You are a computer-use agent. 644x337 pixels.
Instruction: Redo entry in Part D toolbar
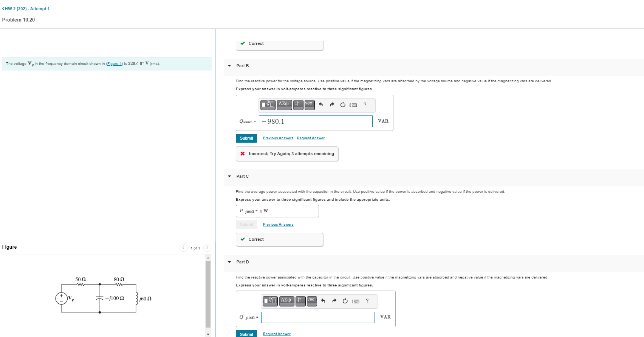[x=334, y=301]
